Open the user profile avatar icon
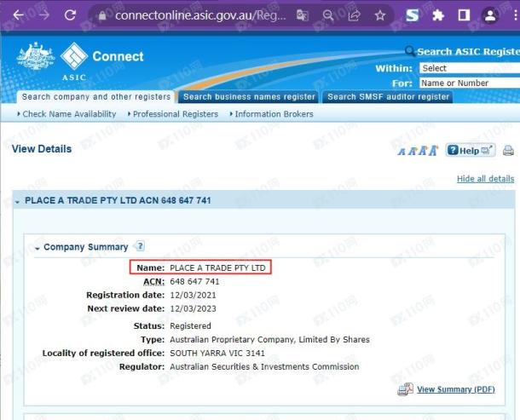Image resolution: width=520 pixels, height=420 pixels. (490, 15)
